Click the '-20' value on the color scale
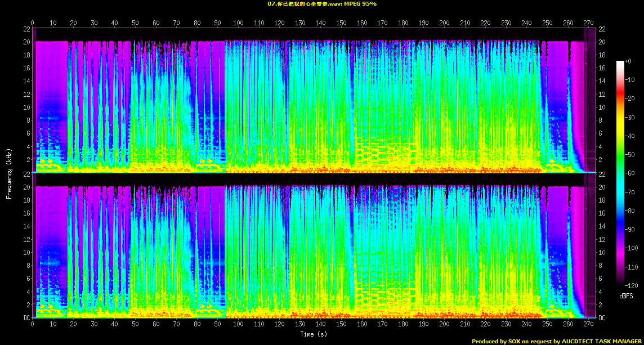 click(x=629, y=98)
